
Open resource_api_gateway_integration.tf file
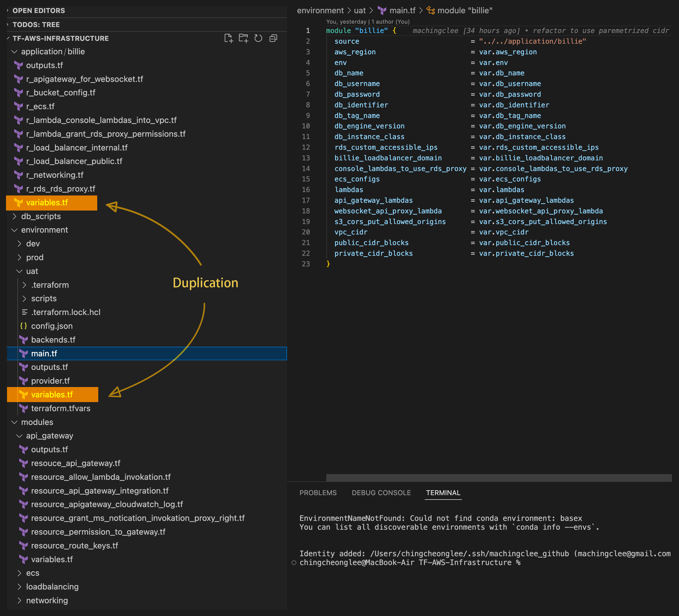click(147, 491)
